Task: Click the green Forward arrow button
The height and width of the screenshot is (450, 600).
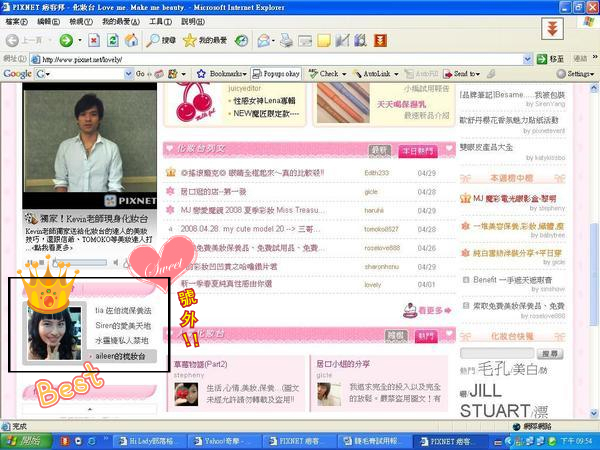Action: [x=66, y=40]
